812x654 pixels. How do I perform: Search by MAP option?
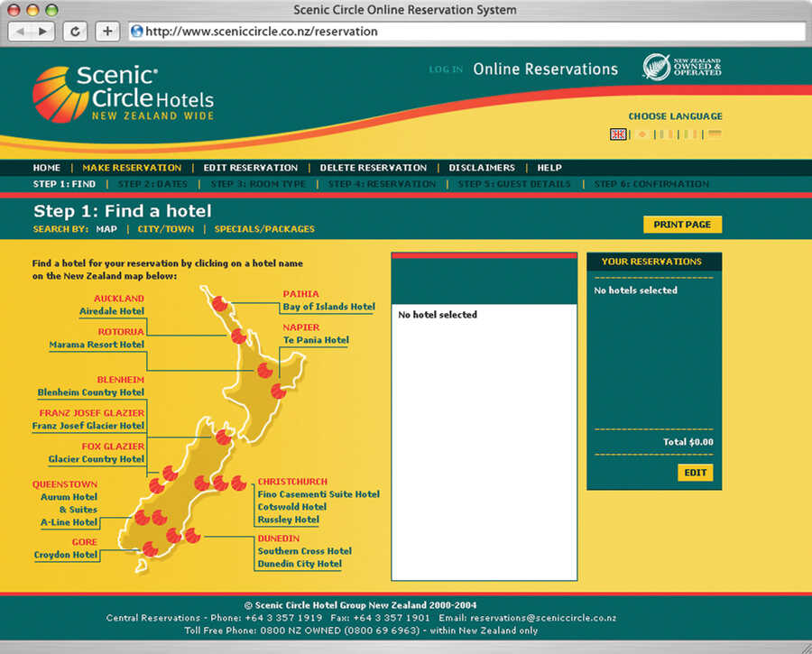point(106,229)
